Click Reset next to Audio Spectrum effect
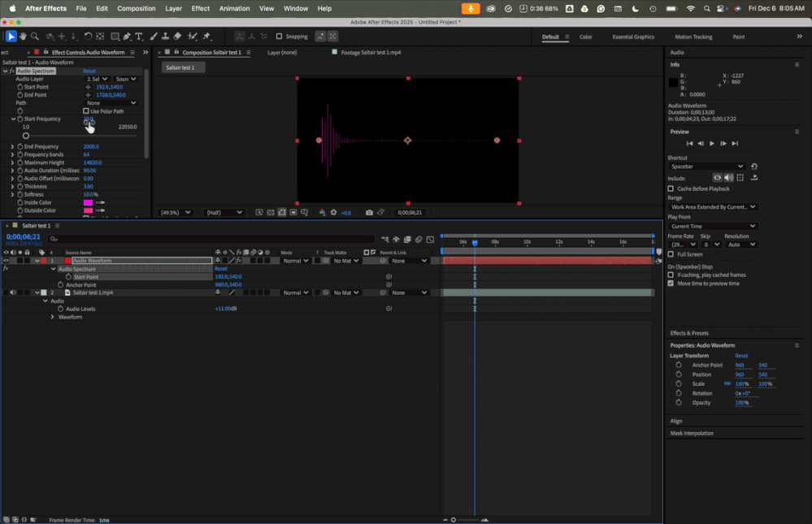The image size is (812, 524). [89, 71]
